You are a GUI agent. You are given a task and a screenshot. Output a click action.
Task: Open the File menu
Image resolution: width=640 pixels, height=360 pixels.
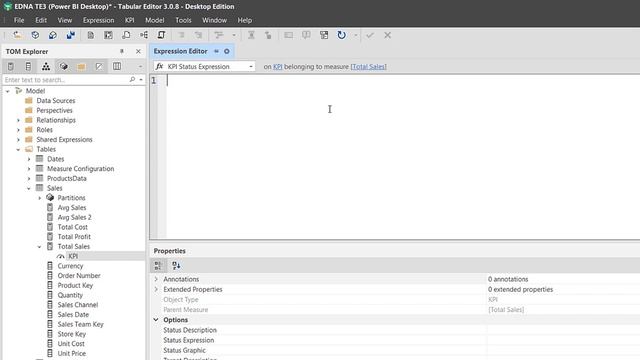tap(19, 20)
